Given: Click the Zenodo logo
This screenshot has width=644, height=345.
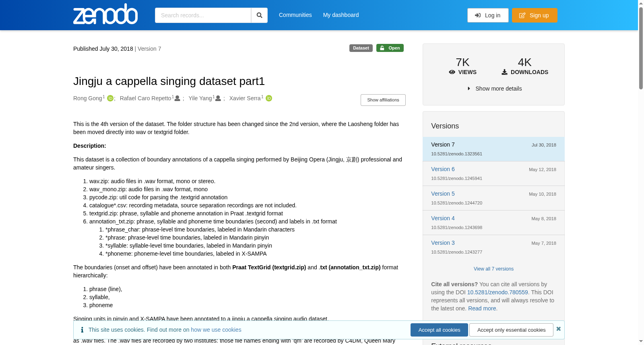Looking at the screenshot, I should pos(105,14).
